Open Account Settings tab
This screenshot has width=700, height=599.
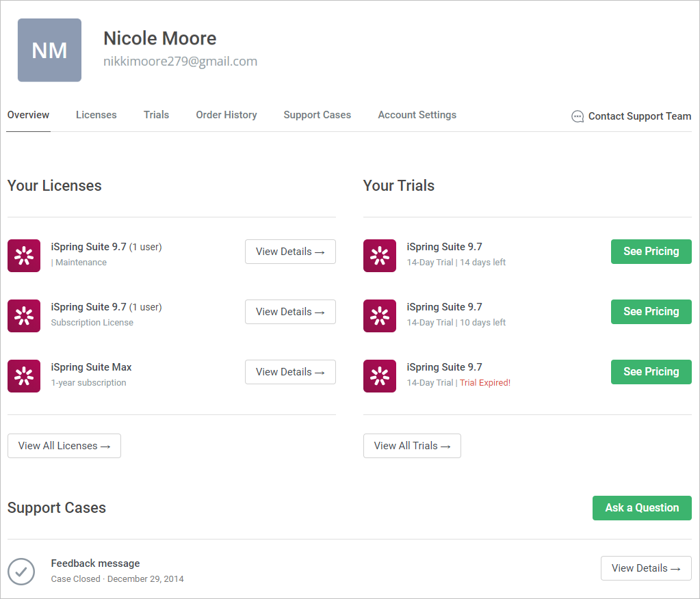pyautogui.click(x=417, y=115)
